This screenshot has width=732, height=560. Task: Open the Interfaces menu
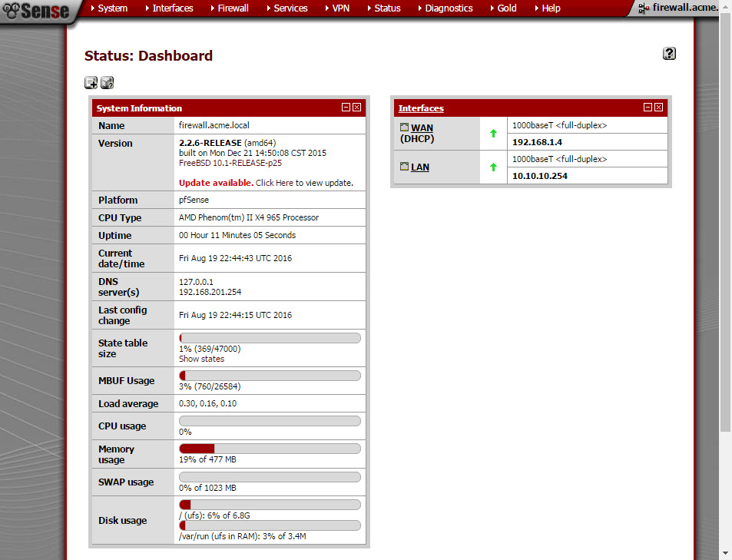[170, 8]
